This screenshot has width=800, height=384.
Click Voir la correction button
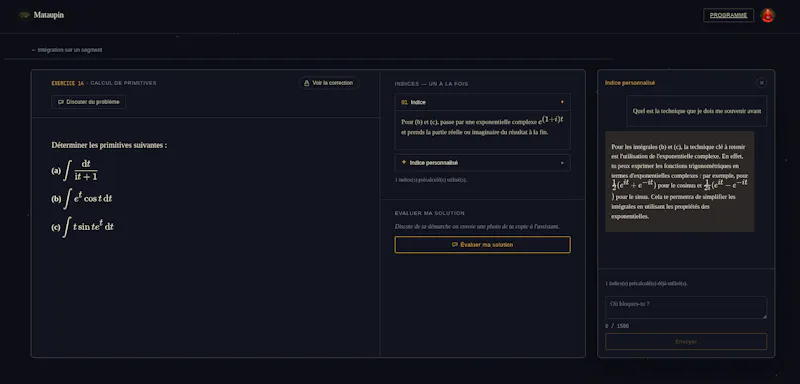[x=328, y=83]
